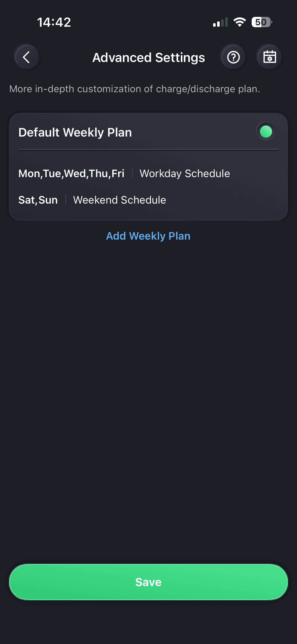This screenshot has width=297, height=644.
Task: Tap the Wi-Fi status icon
Action: click(240, 22)
